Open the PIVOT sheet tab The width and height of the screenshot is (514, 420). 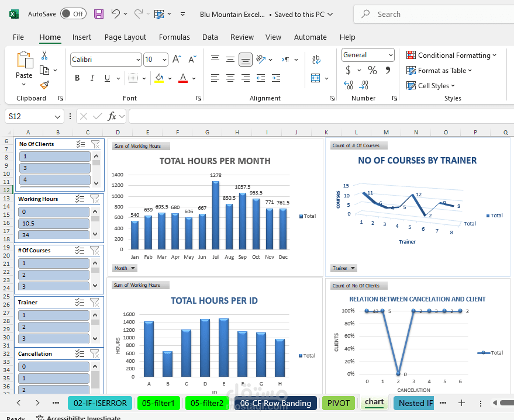click(x=338, y=403)
